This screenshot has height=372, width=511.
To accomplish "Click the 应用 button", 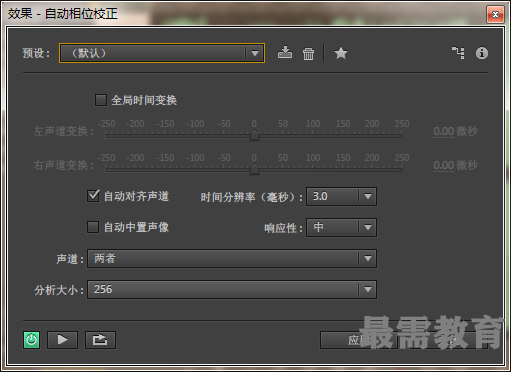I will (359, 340).
